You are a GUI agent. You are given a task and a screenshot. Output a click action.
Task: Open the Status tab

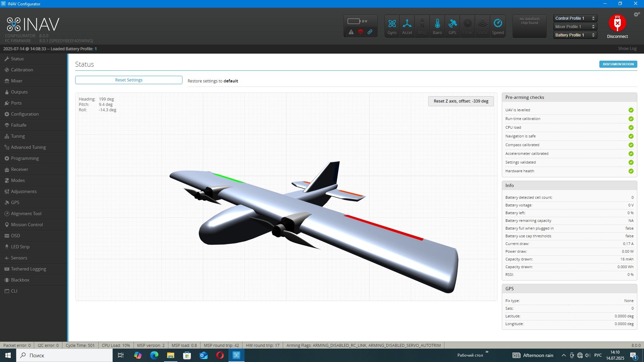coord(34,59)
